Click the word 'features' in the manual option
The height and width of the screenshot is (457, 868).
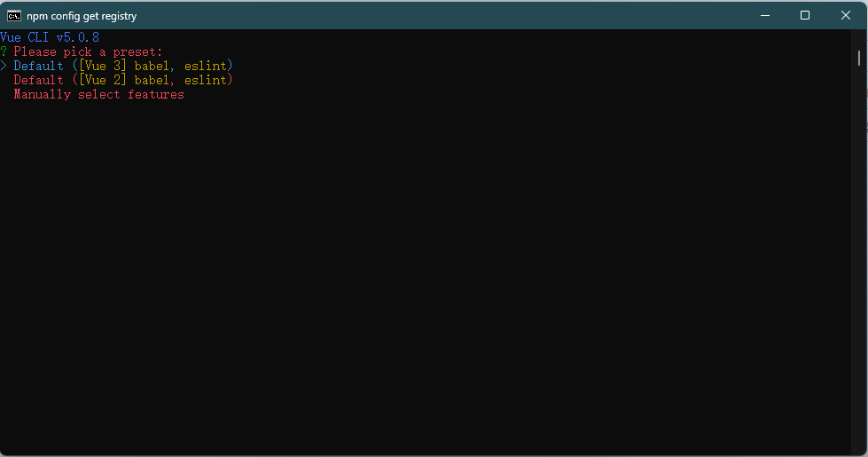point(156,95)
